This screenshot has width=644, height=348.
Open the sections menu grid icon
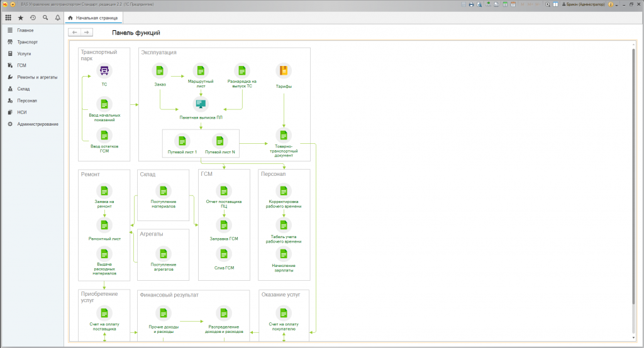click(8, 18)
